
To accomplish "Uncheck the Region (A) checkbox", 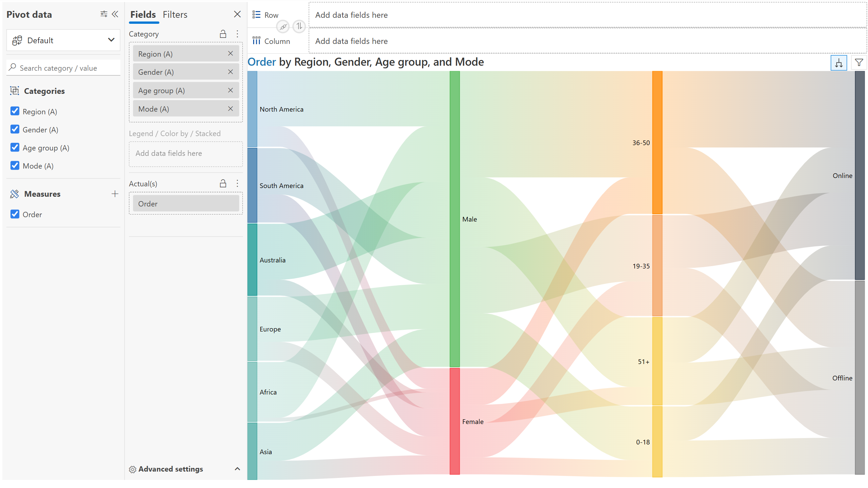I will [15, 111].
